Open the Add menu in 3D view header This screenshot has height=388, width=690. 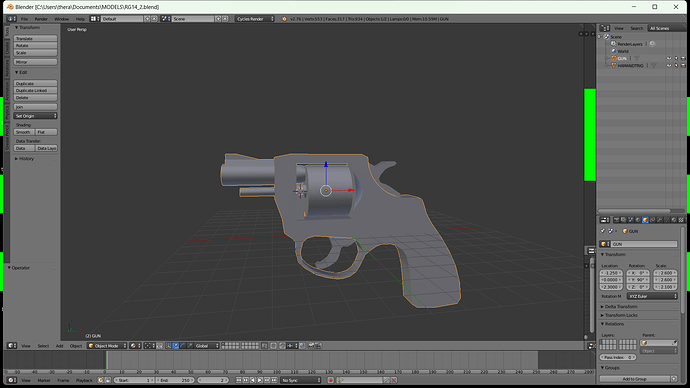tap(59, 346)
